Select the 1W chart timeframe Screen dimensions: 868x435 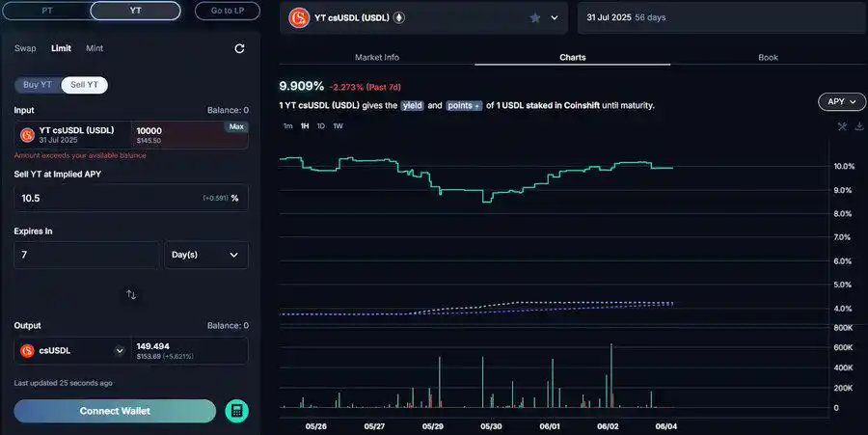point(338,126)
